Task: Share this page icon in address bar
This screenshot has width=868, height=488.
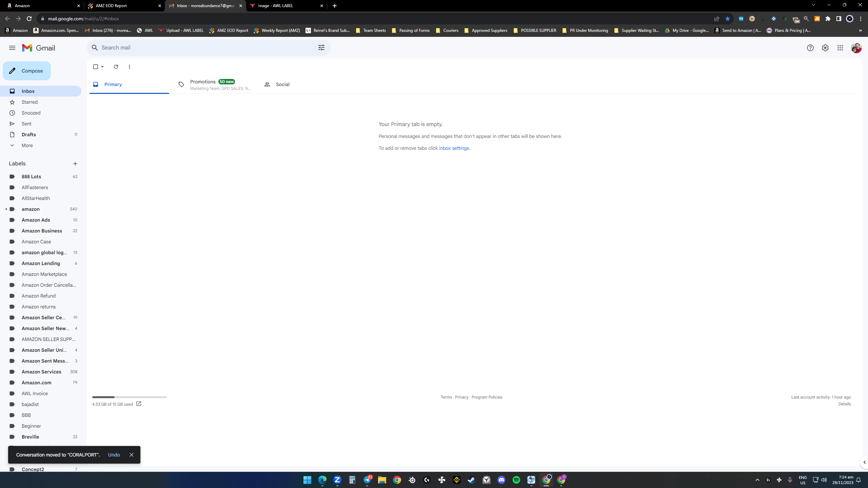Action: (x=717, y=19)
